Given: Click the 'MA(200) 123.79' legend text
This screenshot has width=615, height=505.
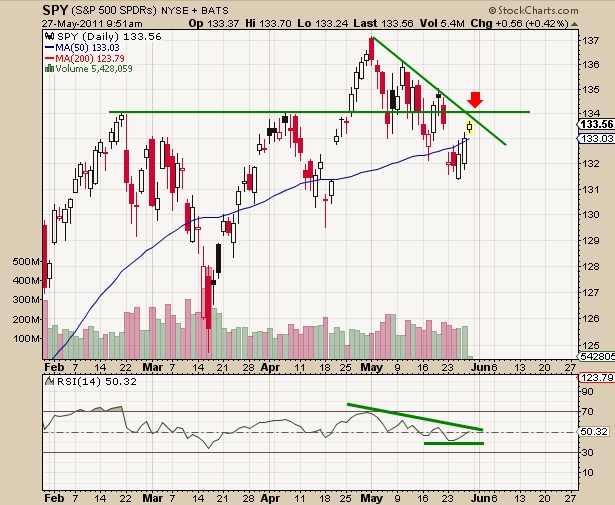Looking at the screenshot, I should (90, 58).
